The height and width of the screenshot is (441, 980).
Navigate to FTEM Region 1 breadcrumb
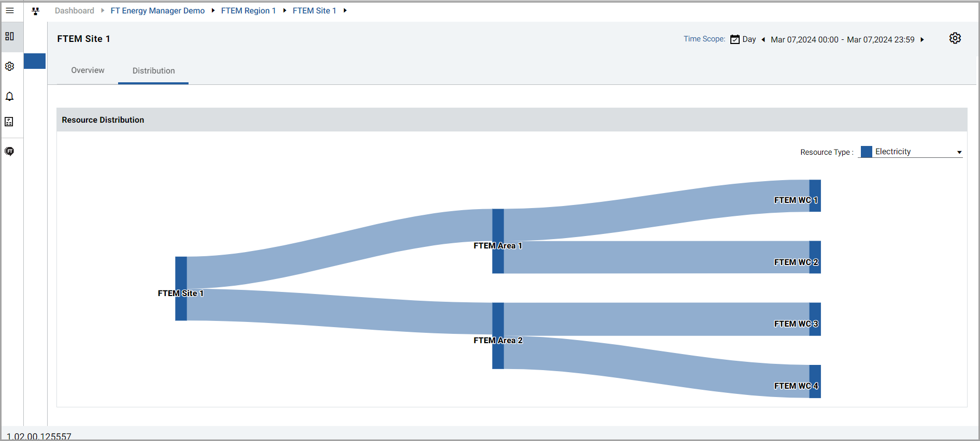coord(248,11)
